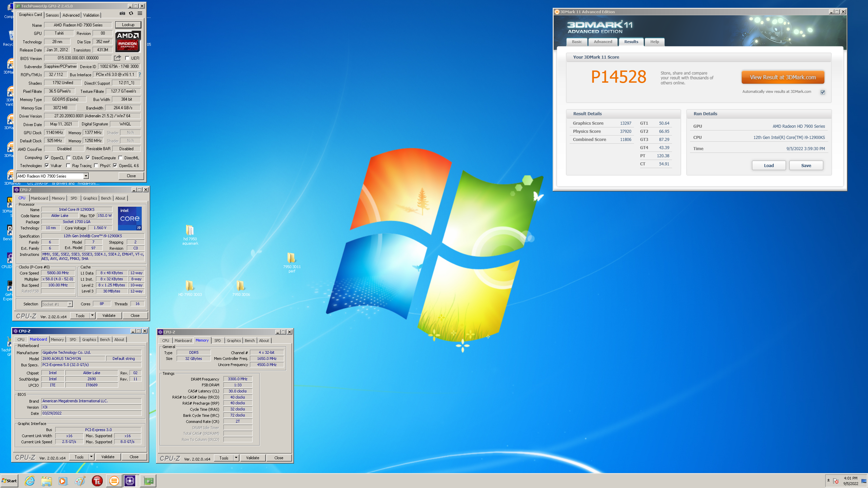The height and width of the screenshot is (488, 868).
Task: Take a GPU-Z screenshot with camera icon
Action: 122,14
